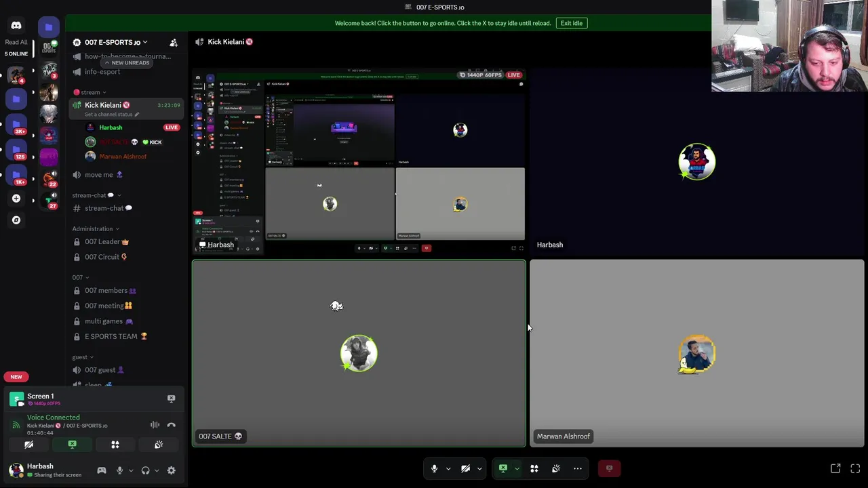The image size is (868, 488).
Task: Toggle camera in voice panel
Action: click(x=29, y=445)
